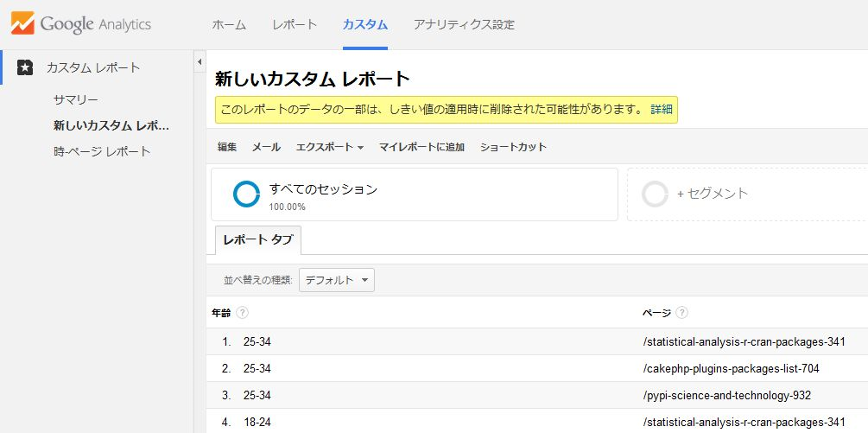Go to アナリティクス設定 tab

pos(464,25)
